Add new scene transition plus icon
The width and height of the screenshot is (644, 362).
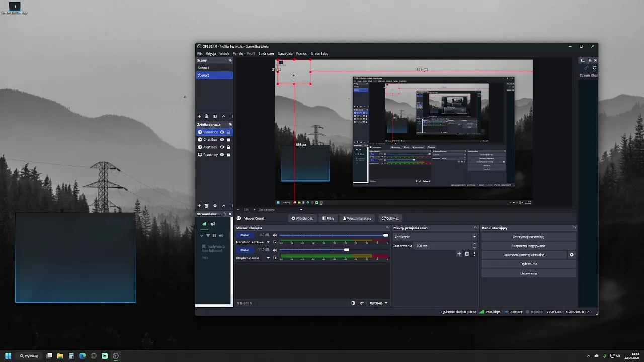[x=459, y=254]
